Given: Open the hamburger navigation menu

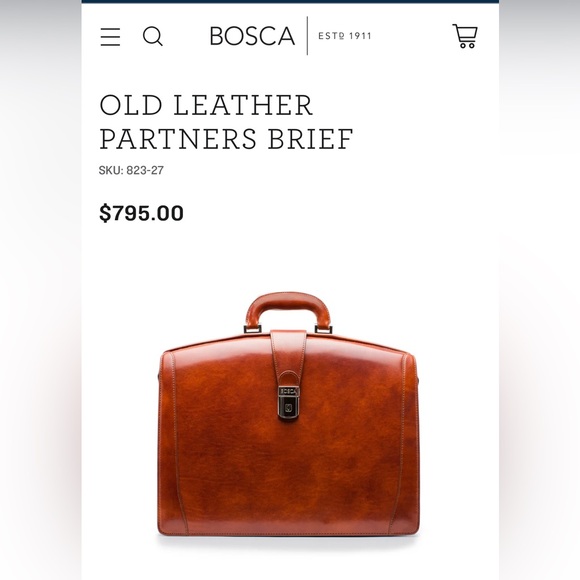Looking at the screenshot, I should click(110, 37).
